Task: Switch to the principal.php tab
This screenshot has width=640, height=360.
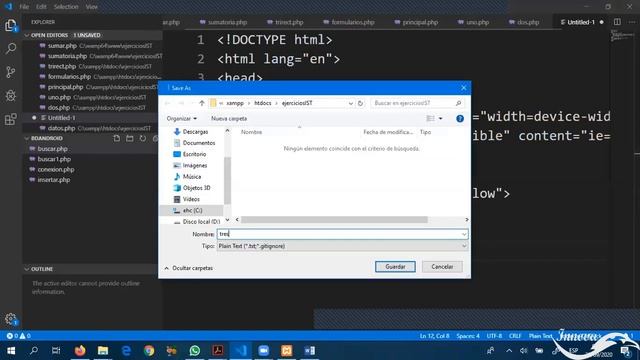Action: [416, 22]
